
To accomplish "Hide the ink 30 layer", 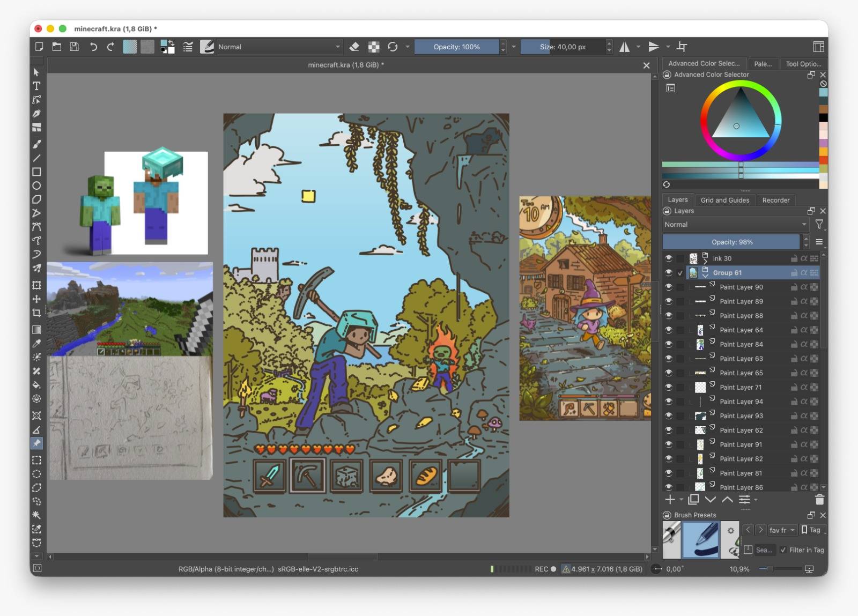I will click(x=669, y=258).
